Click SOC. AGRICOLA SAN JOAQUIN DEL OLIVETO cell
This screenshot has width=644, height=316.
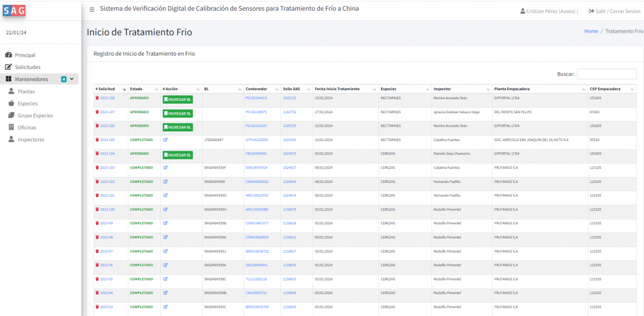531,139
